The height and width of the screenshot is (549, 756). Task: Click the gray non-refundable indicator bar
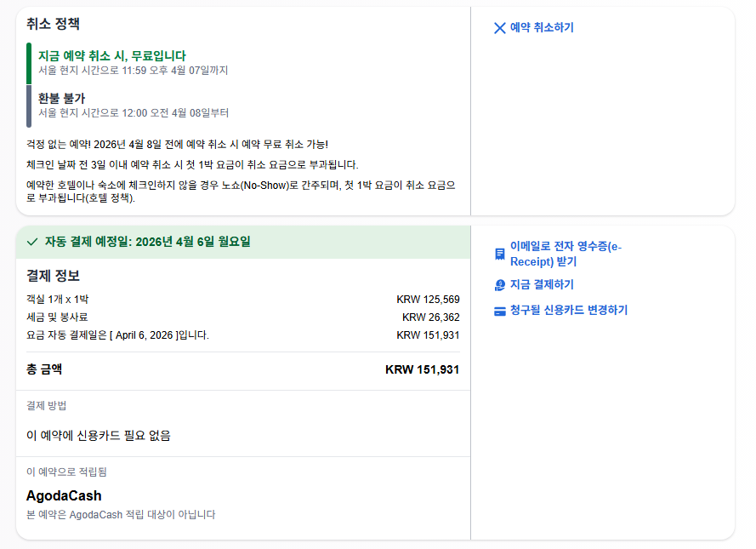click(x=29, y=106)
